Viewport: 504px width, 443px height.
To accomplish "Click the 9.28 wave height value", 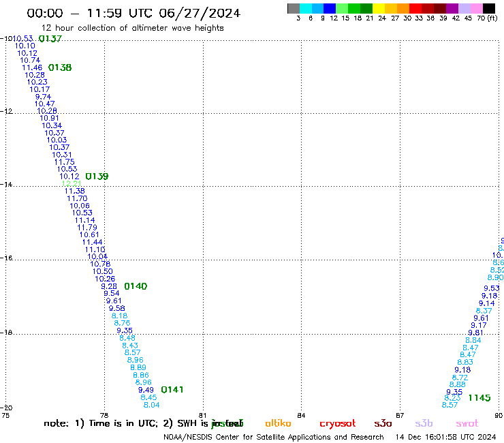I will pyautogui.click(x=109, y=286).
